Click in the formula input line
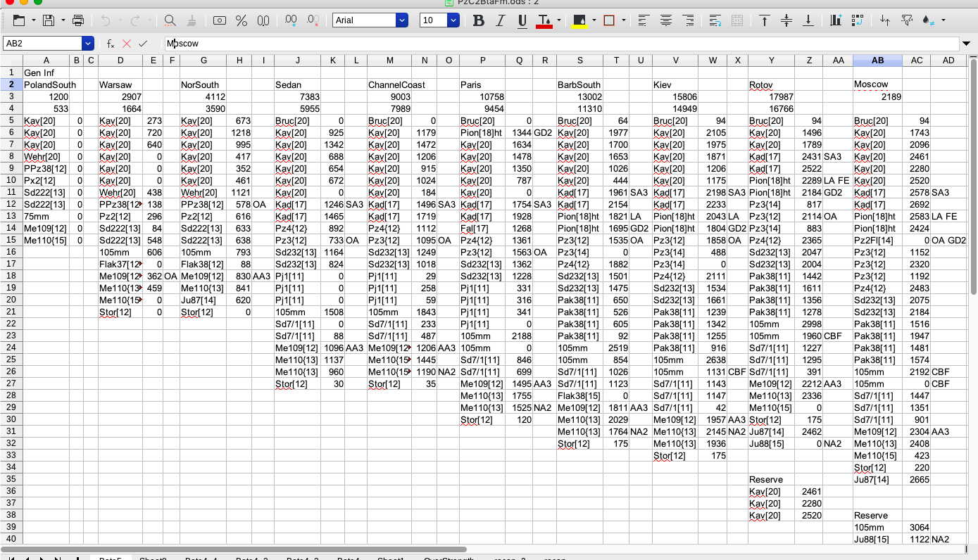 563,44
